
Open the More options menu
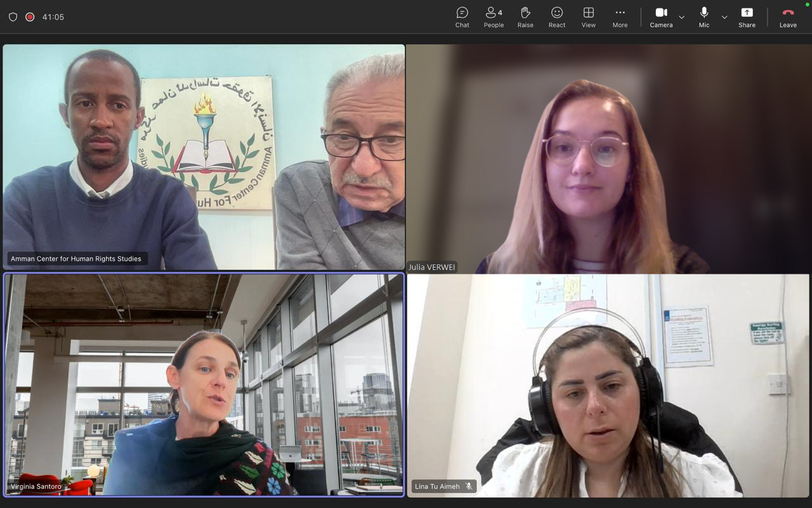click(x=620, y=17)
